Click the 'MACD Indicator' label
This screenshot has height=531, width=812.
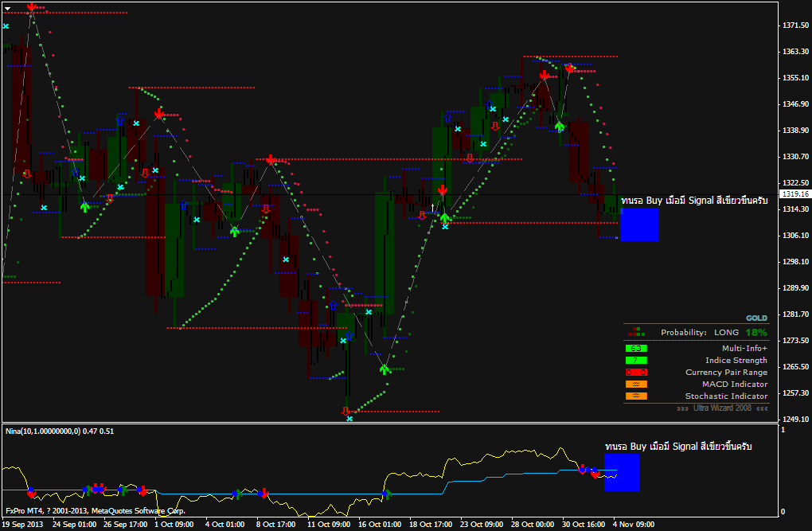point(735,384)
